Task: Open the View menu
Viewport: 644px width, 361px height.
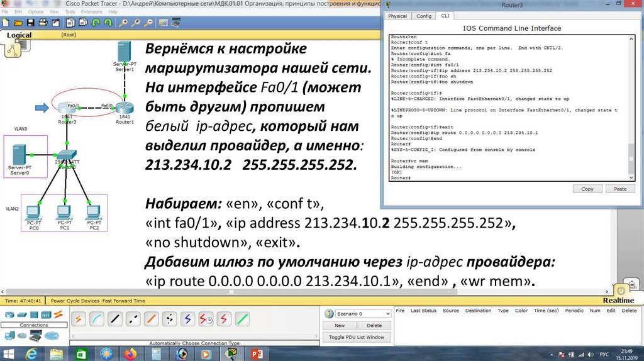Action: tap(54, 12)
